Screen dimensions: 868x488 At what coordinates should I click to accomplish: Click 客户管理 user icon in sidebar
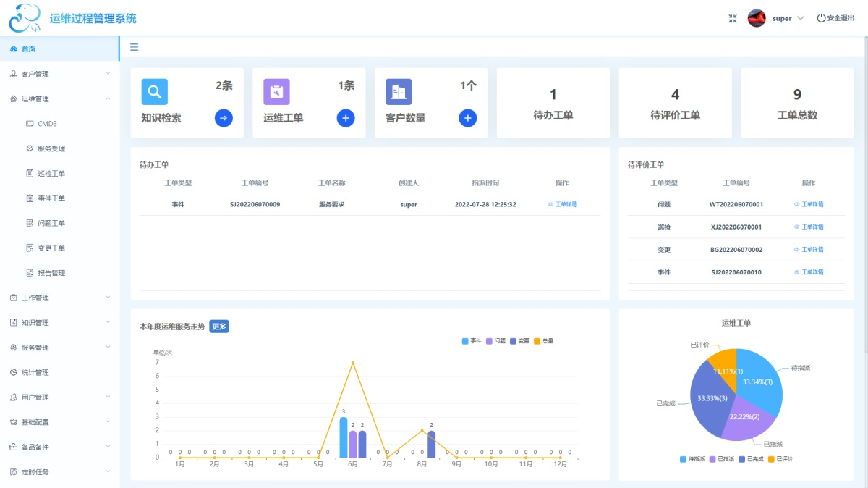(x=14, y=74)
